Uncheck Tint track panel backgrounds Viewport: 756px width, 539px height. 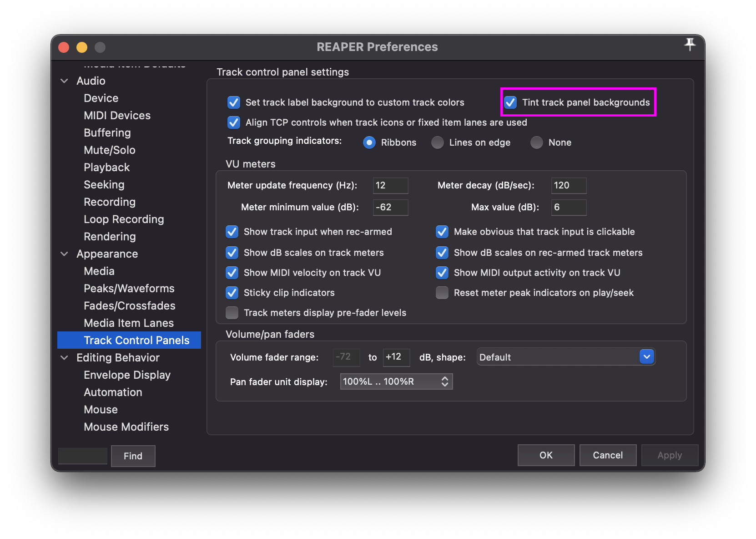tap(510, 102)
